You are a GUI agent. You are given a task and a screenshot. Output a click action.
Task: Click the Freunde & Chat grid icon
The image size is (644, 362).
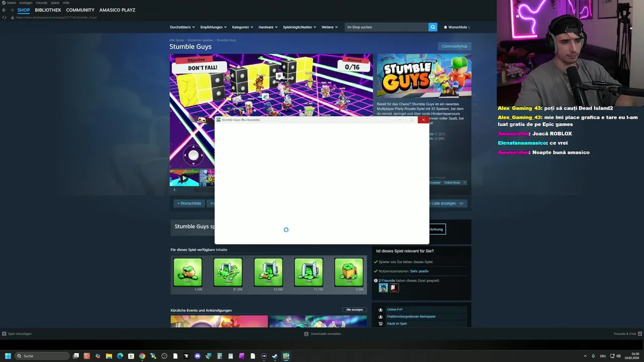[x=640, y=334]
